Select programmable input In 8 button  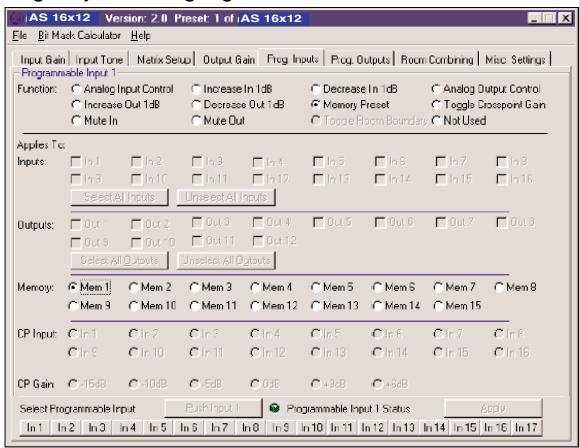[x=250, y=428]
